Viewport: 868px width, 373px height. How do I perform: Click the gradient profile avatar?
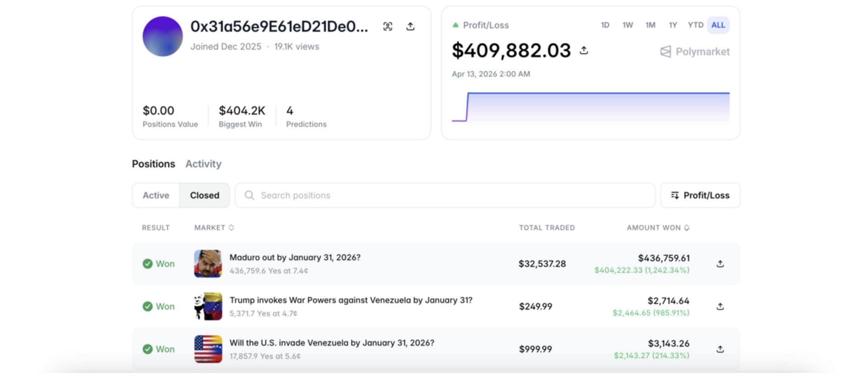pos(163,37)
